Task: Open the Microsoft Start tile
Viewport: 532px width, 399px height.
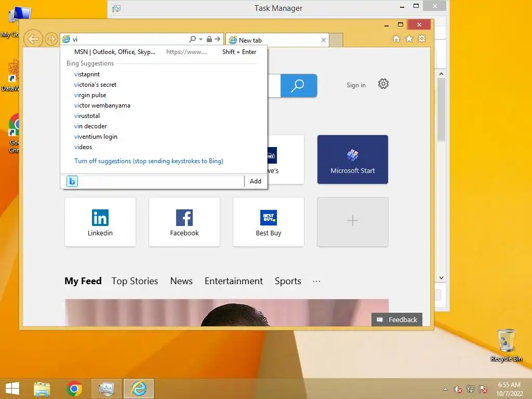Action: click(x=353, y=159)
